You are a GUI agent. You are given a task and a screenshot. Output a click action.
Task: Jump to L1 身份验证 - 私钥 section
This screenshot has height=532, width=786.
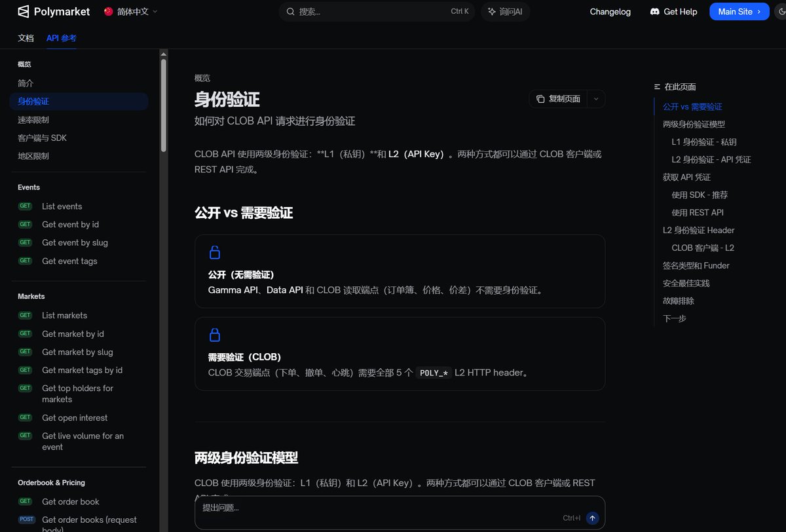[704, 142]
